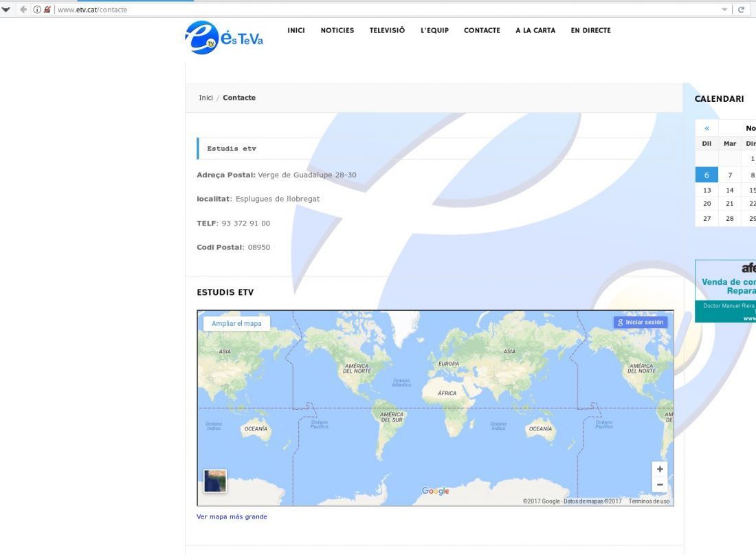Select day 20 in the calendar

coord(707,204)
